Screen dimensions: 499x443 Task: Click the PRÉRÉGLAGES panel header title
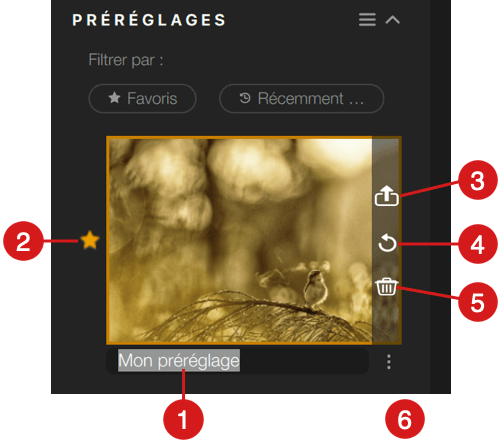click(x=149, y=20)
